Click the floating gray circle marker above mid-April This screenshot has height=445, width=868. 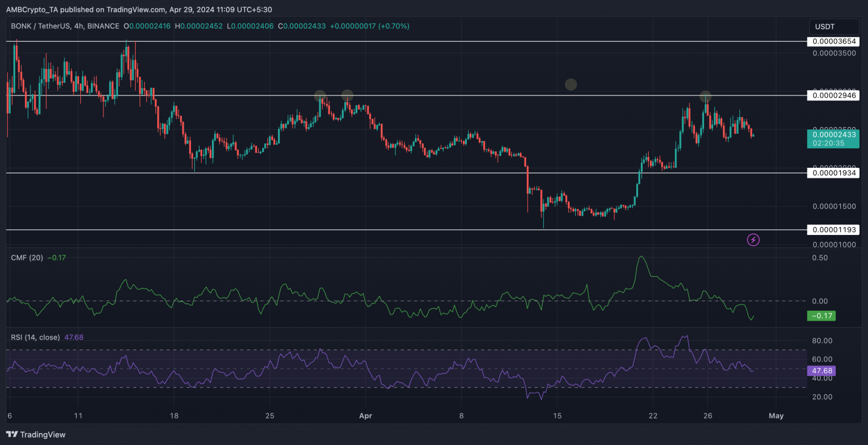click(571, 85)
